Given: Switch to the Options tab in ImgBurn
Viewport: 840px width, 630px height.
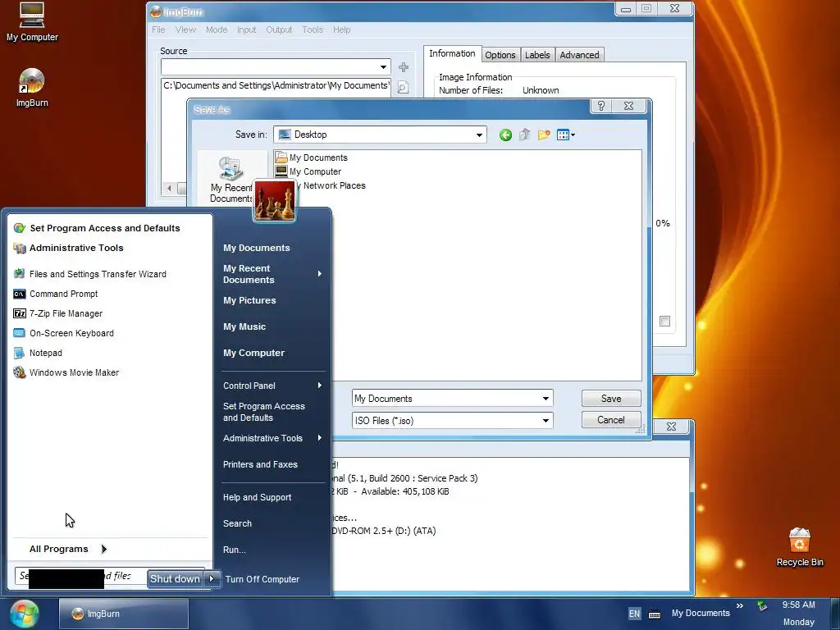Looking at the screenshot, I should (x=500, y=55).
